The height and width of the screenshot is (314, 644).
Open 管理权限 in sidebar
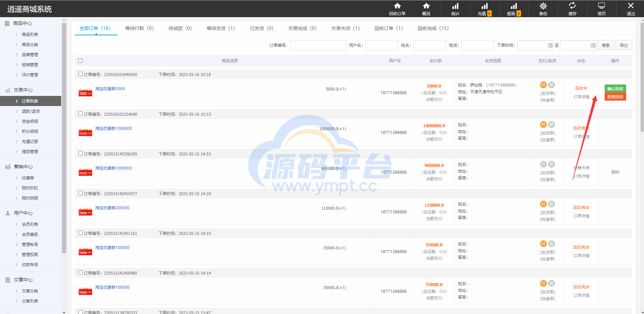coord(30,255)
